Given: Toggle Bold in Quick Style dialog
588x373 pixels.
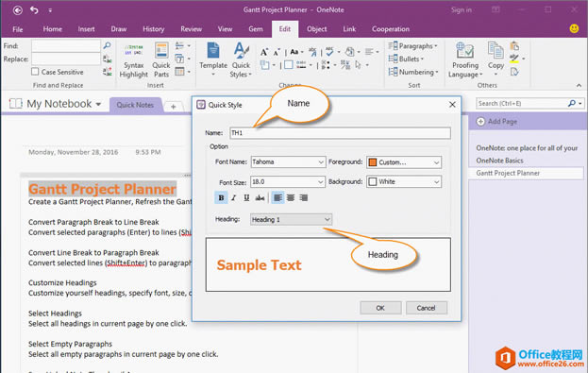Looking at the screenshot, I should (x=221, y=197).
